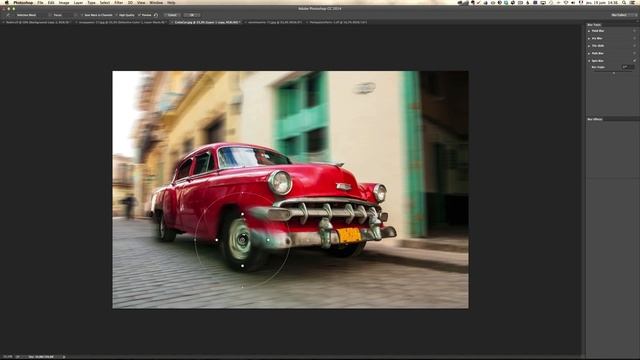The width and height of the screenshot is (640, 360).
Task: Collapse the Spin Blur section
Action: [589, 61]
